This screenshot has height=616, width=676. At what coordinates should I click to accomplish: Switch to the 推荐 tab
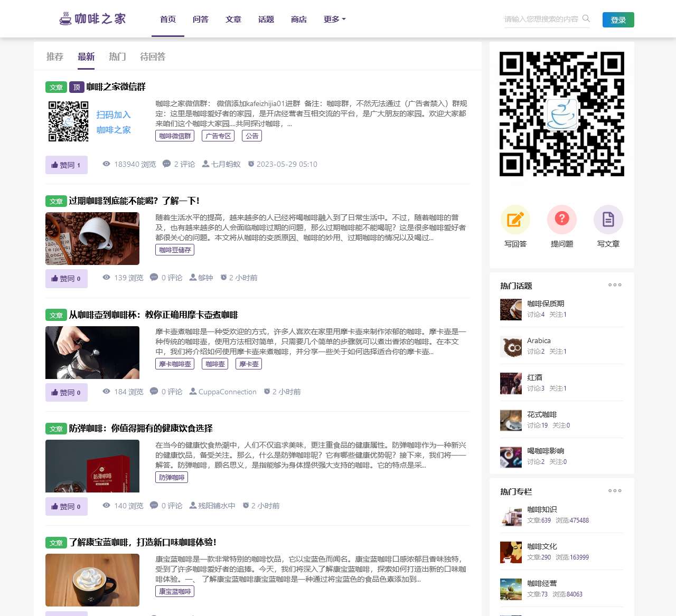55,56
